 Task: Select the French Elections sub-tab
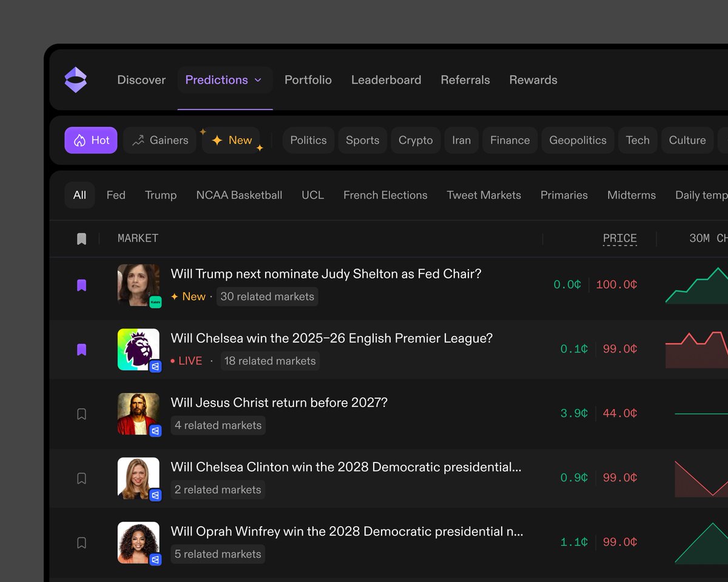pyautogui.click(x=385, y=195)
